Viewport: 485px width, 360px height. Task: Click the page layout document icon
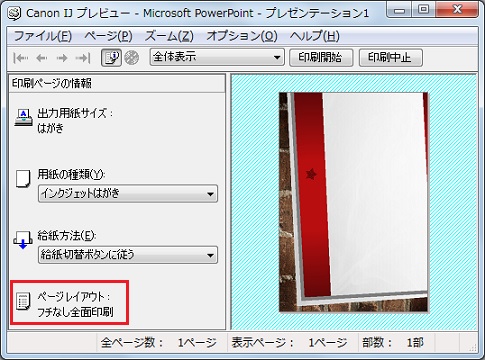click(23, 302)
